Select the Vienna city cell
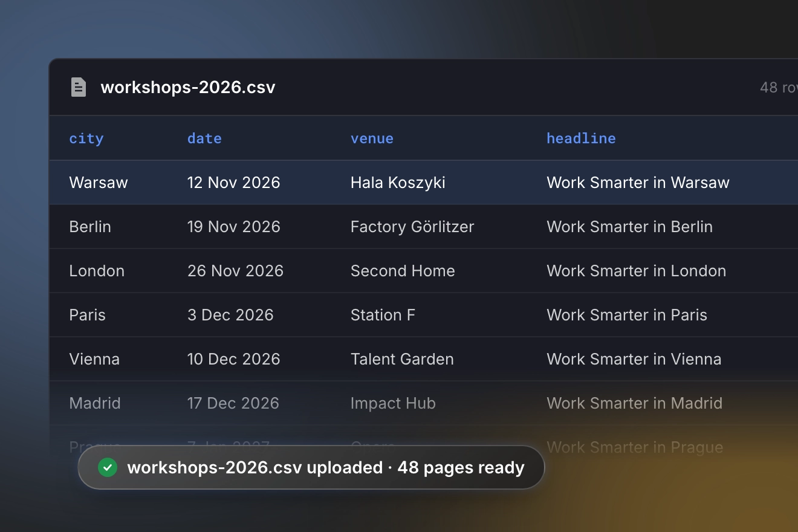This screenshot has height=532, width=798. tap(94, 359)
